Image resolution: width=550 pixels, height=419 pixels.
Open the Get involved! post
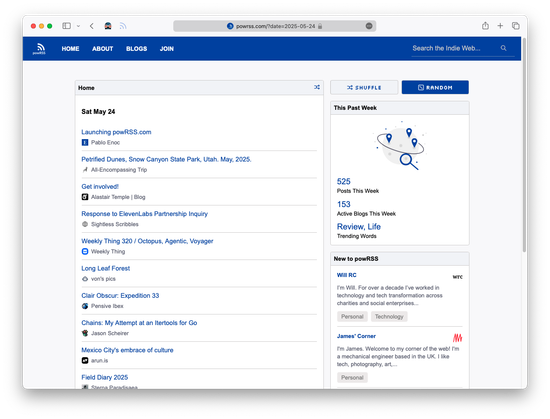coord(100,187)
